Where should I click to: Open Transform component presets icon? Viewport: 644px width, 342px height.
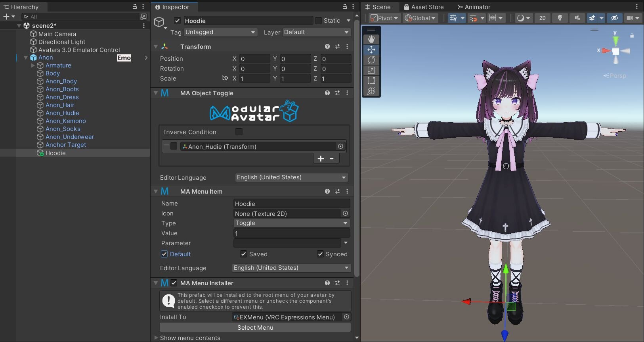337,46
